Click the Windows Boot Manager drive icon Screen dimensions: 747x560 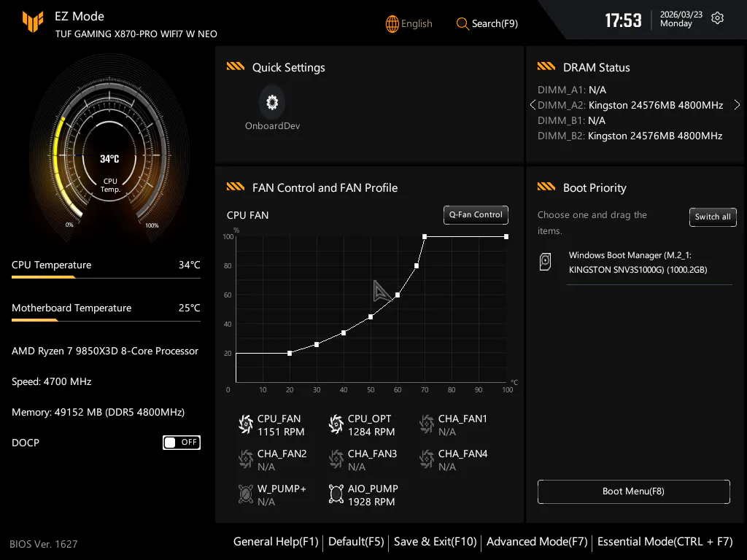tap(545, 262)
